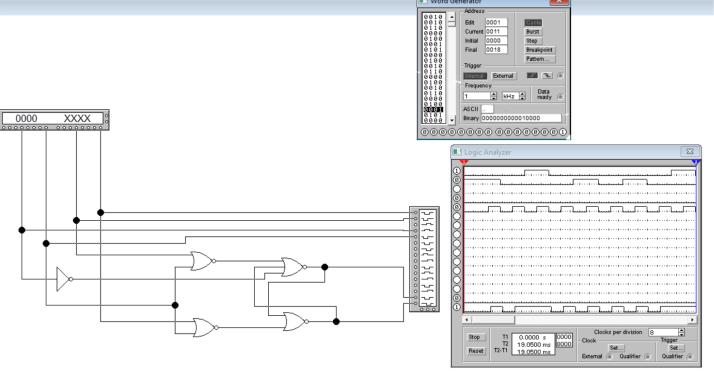Click the bottom Logic Analyzer channel terminal
This screenshot has width=714, height=375.
point(457,307)
